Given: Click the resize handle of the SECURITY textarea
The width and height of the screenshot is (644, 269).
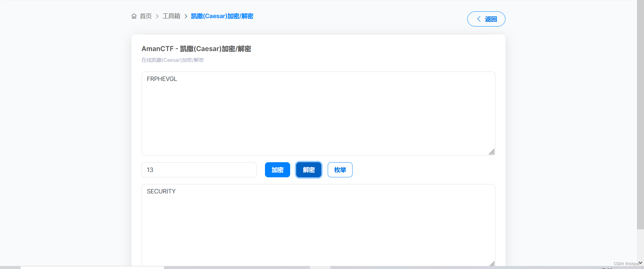Looking at the screenshot, I should 492,264.
